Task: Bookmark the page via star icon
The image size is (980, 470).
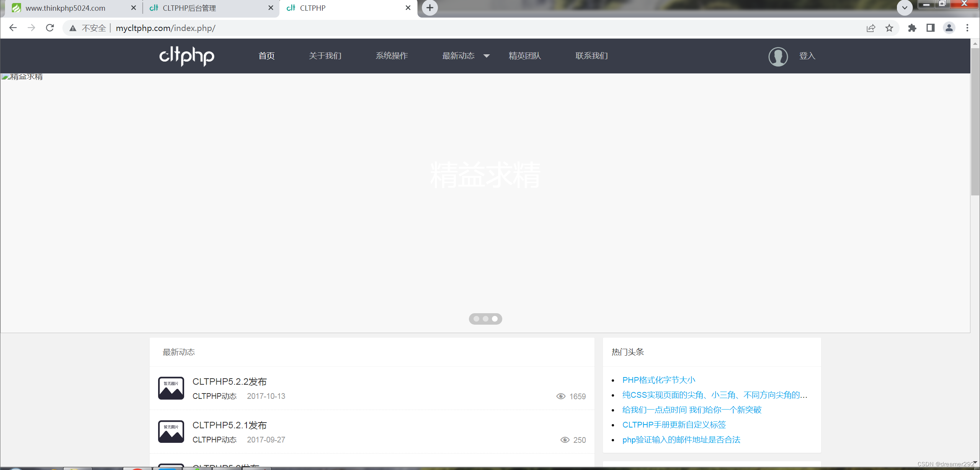Action: (x=889, y=28)
